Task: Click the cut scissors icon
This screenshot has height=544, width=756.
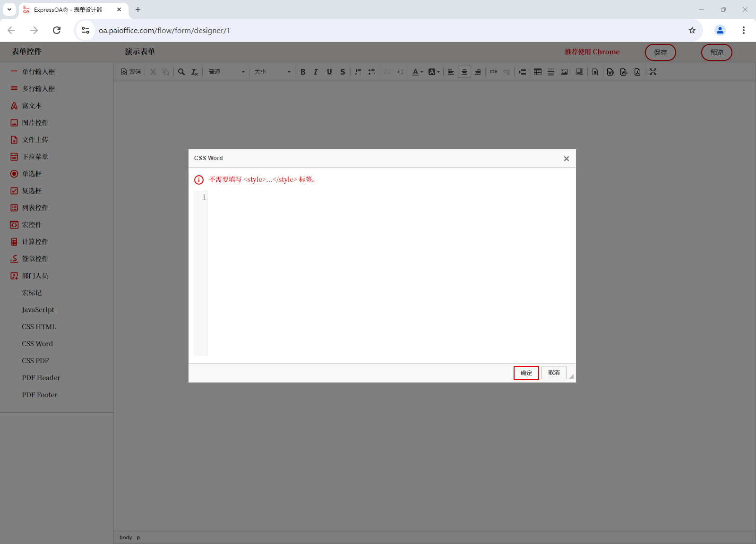Action: click(153, 72)
